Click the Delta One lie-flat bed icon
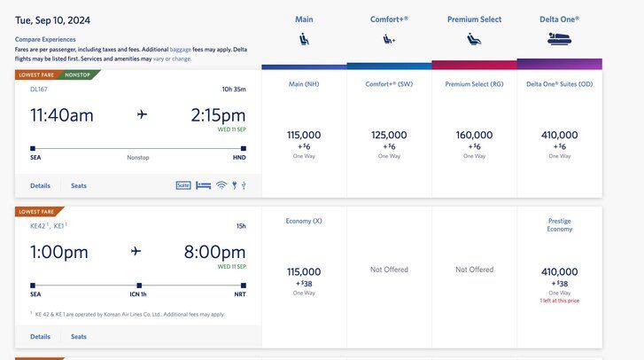644x360 pixels. (x=559, y=39)
